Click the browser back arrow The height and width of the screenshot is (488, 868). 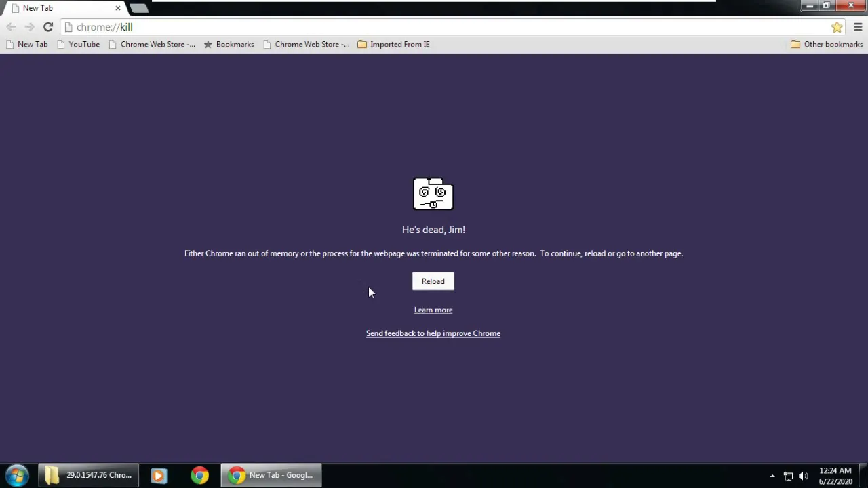point(11,27)
